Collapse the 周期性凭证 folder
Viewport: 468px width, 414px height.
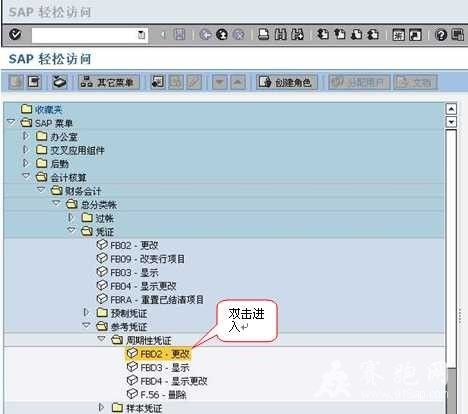pos(101,339)
